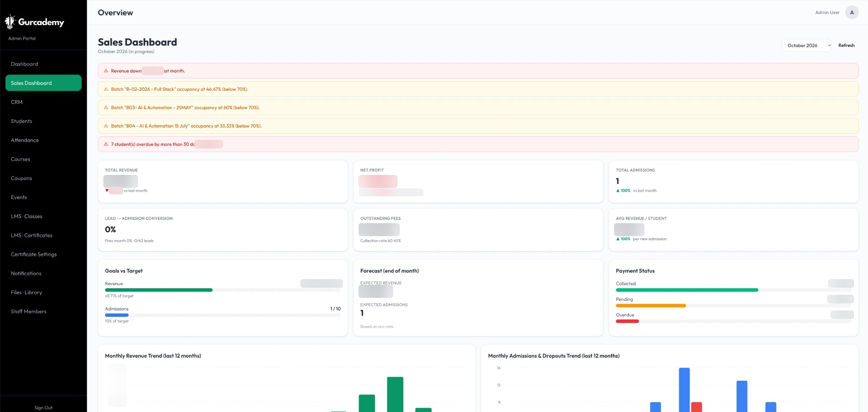Open the Admin User avatar icon

pos(852,12)
